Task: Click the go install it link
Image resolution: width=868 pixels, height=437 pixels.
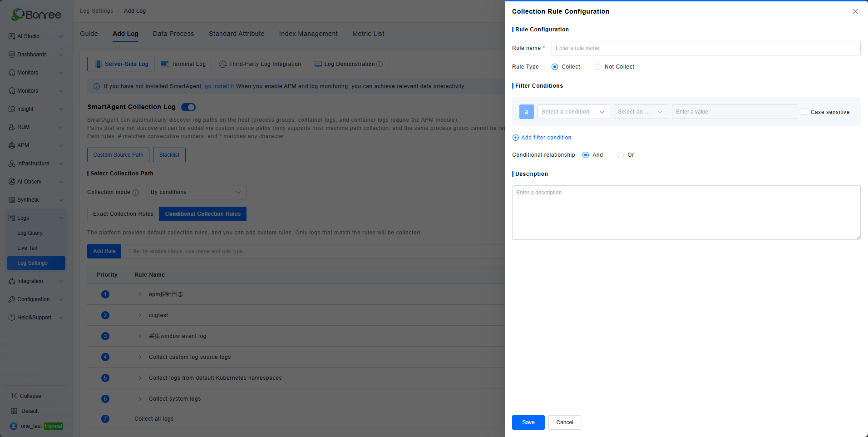Action: pyautogui.click(x=219, y=86)
